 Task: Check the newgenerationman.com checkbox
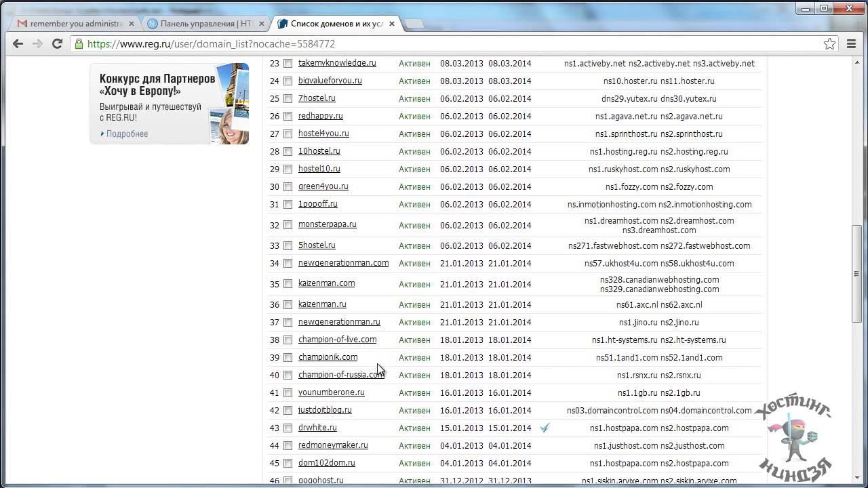click(x=288, y=263)
